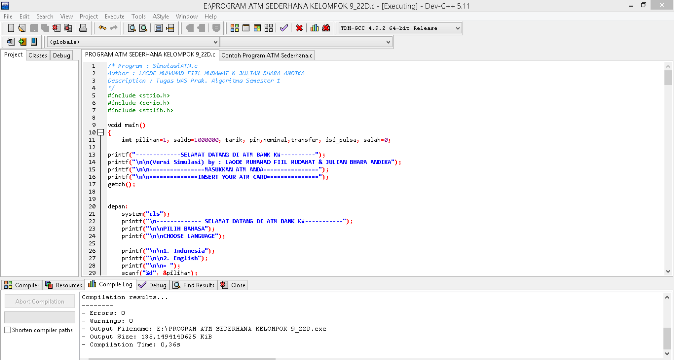Open Profile Analysis chart icon
The width and height of the screenshot is (674, 360).
point(315,28)
